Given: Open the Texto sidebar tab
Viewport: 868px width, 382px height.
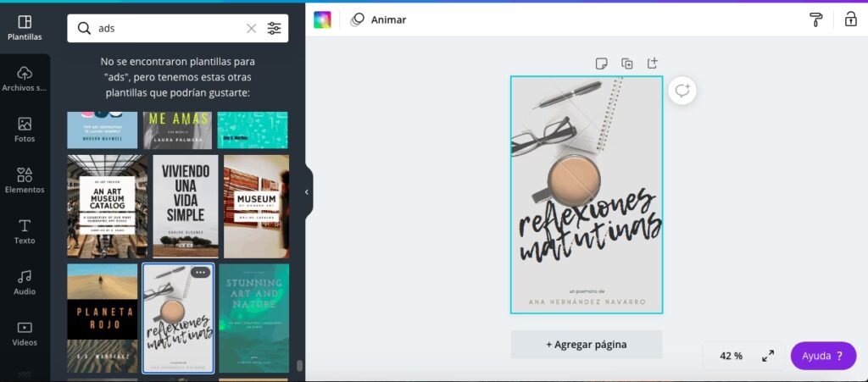Looking at the screenshot, I should (x=25, y=231).
